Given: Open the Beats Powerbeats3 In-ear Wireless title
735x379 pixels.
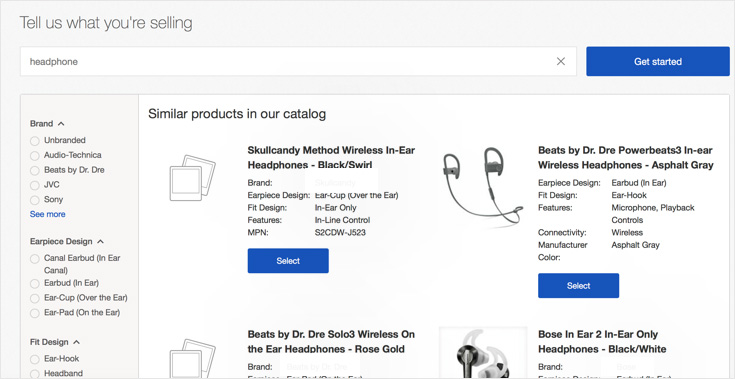Looking at the screenshot, I should pyautogui.click(x=625, y=157).
